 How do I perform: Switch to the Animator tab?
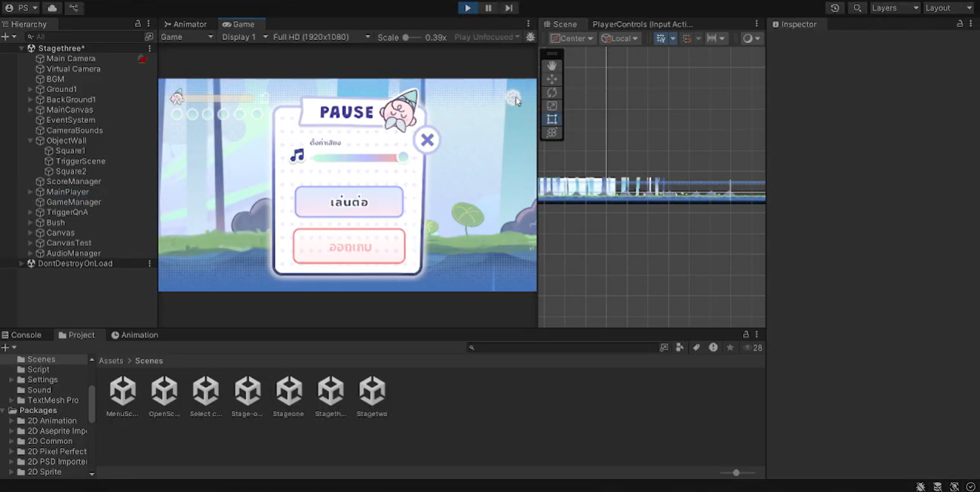[x=185, y=24]
